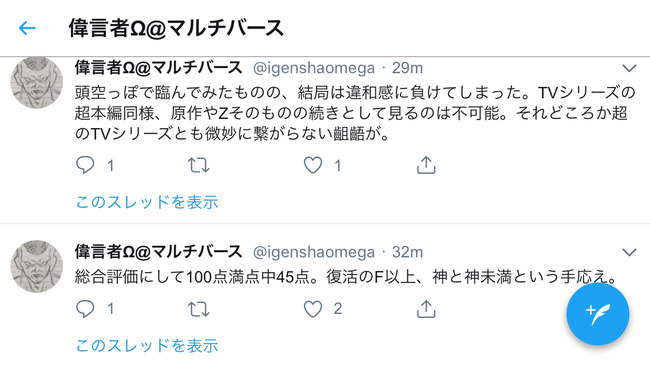
Task: Open the dropdown chevron on 32m tweet
Action: point(629,252)
